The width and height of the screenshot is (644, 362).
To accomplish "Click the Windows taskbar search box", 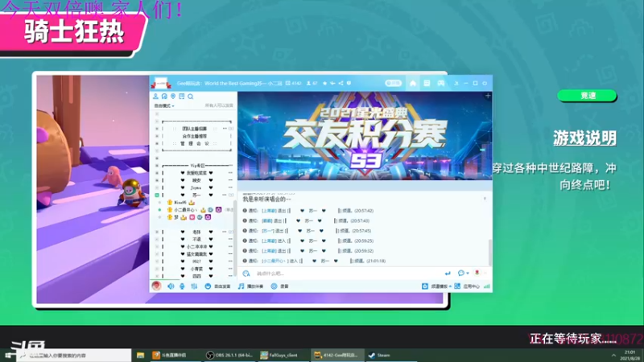I will pos(74,355).
